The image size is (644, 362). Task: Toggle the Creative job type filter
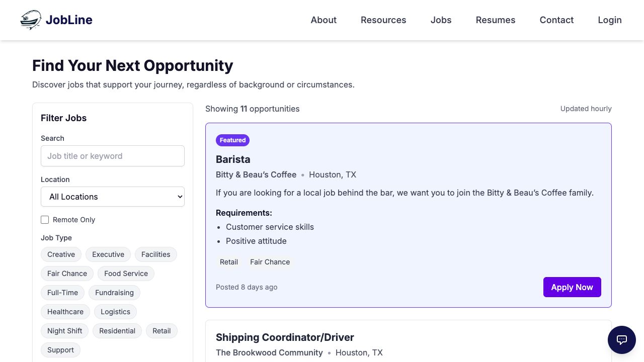click(x=61, y=254)
